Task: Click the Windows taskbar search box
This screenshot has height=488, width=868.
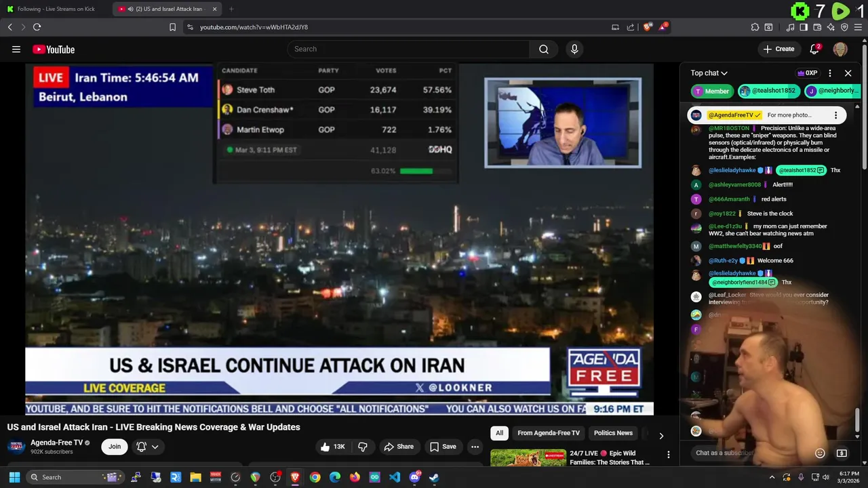Action: [76, 477]
